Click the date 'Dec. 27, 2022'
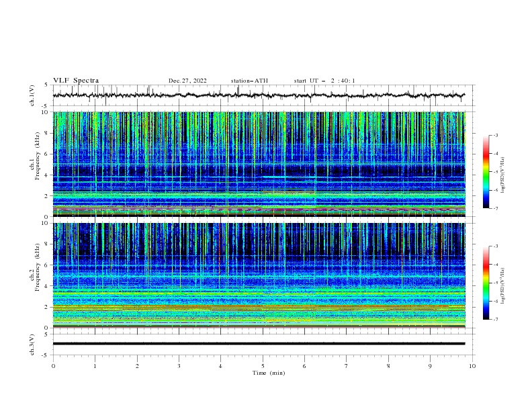This screenshot has height=411, width=532. (x=187, y=81)
